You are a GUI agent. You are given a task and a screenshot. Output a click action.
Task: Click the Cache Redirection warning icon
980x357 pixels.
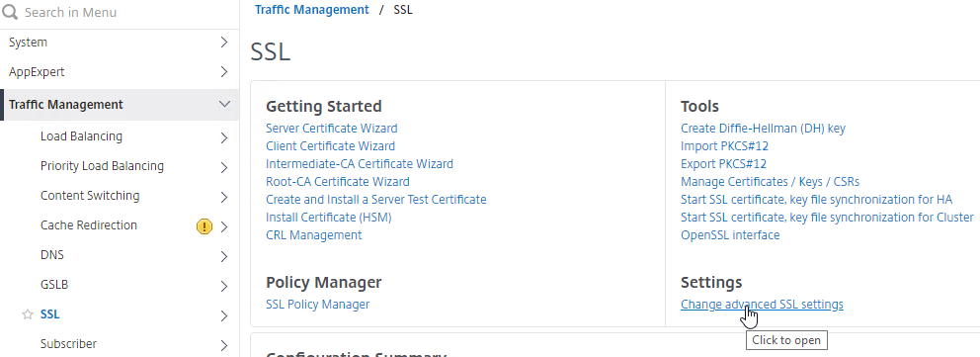coord(204,226)
